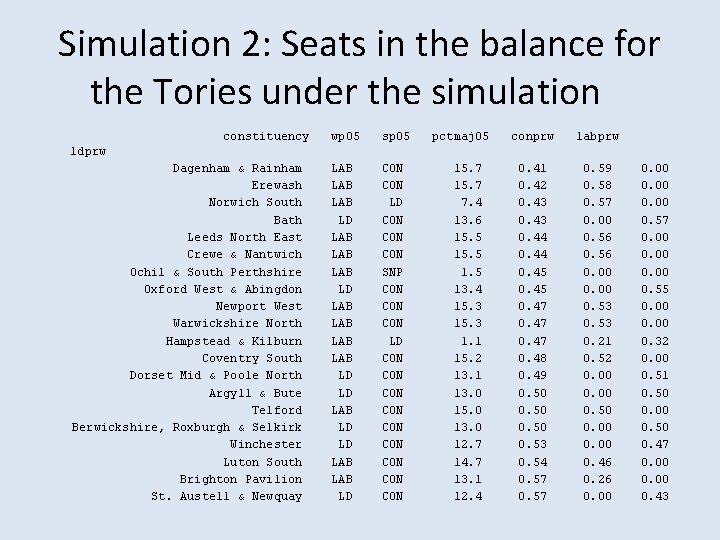Click the SNP value in sp05 column
Image resolution: width=720 pixels, height=540 pixels.
click(x=394, y=272)
